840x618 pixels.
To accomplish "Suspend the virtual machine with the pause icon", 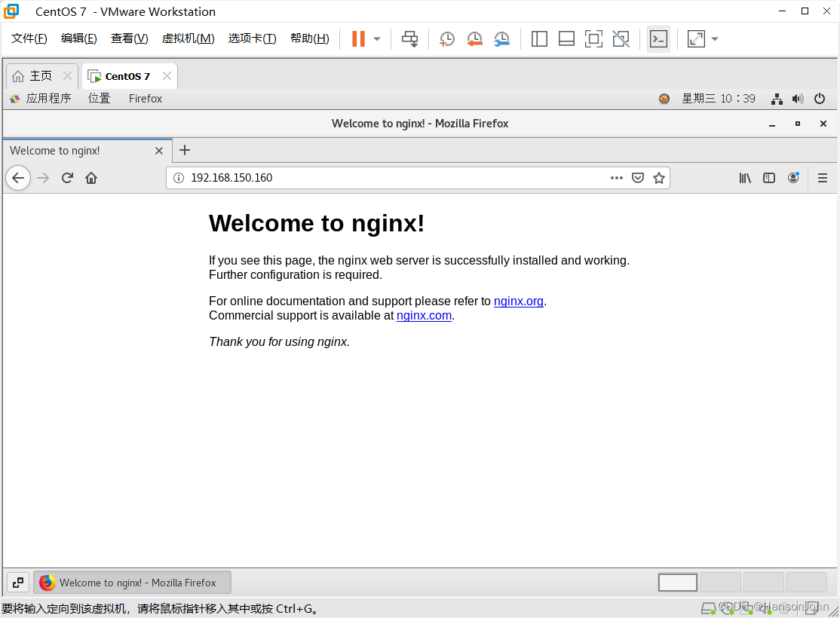I will [360, 38].
